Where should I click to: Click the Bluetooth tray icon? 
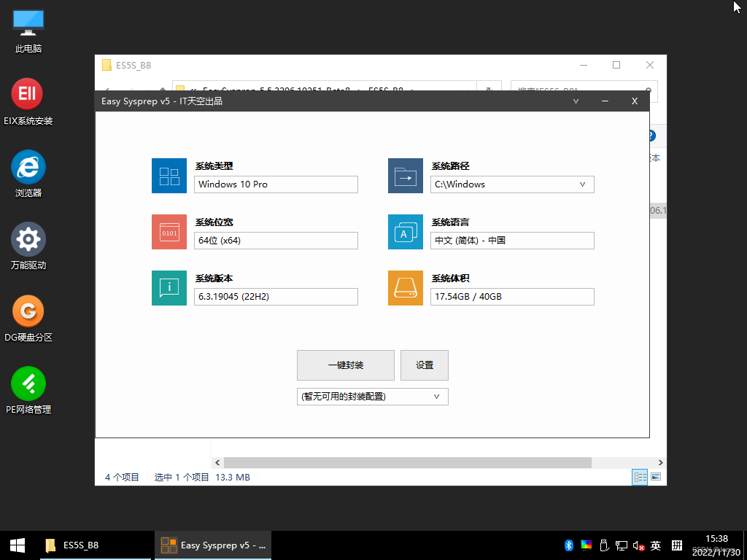point(569,545)
